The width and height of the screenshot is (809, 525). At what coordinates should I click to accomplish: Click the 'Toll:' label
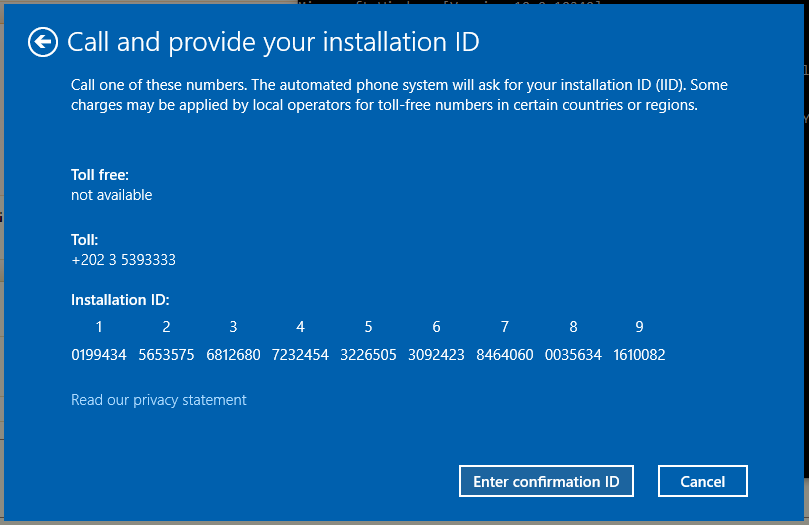click(84, 240)
